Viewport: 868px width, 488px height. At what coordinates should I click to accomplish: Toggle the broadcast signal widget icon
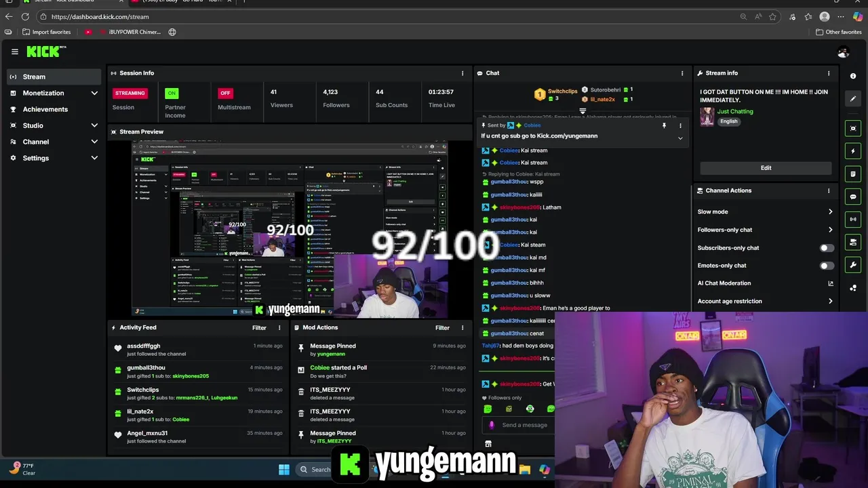(853, 220)
